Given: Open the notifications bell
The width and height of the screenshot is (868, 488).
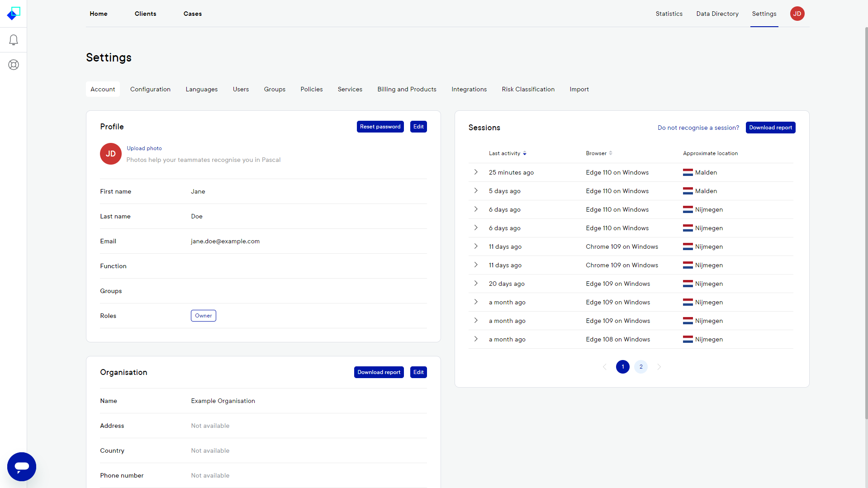Looking at the screenshot, I should [x=14, y=40].
